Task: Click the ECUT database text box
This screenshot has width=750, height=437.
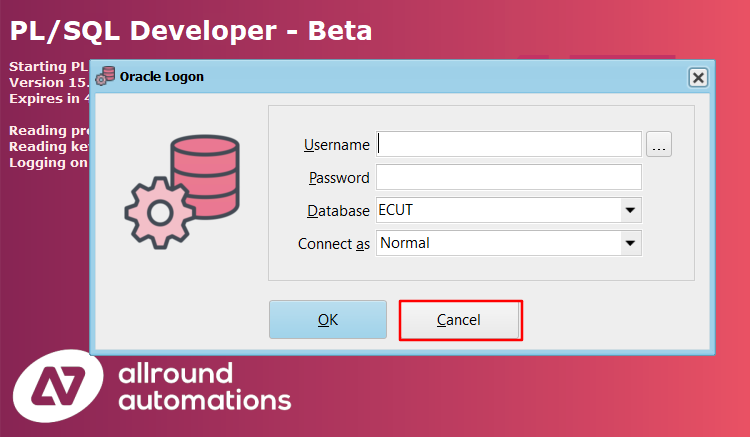Action: (496, 211)
